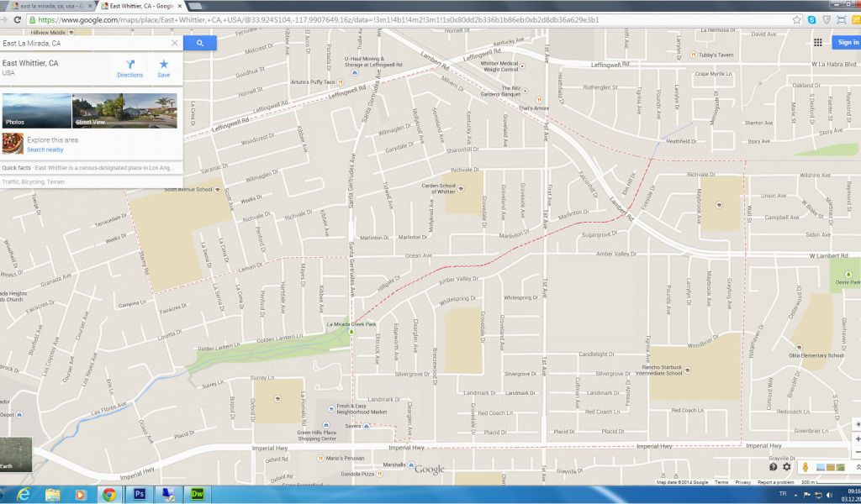This screenshot has height=504, width=861.
Task: Open the map settings gear
Action: click(787, 467)
